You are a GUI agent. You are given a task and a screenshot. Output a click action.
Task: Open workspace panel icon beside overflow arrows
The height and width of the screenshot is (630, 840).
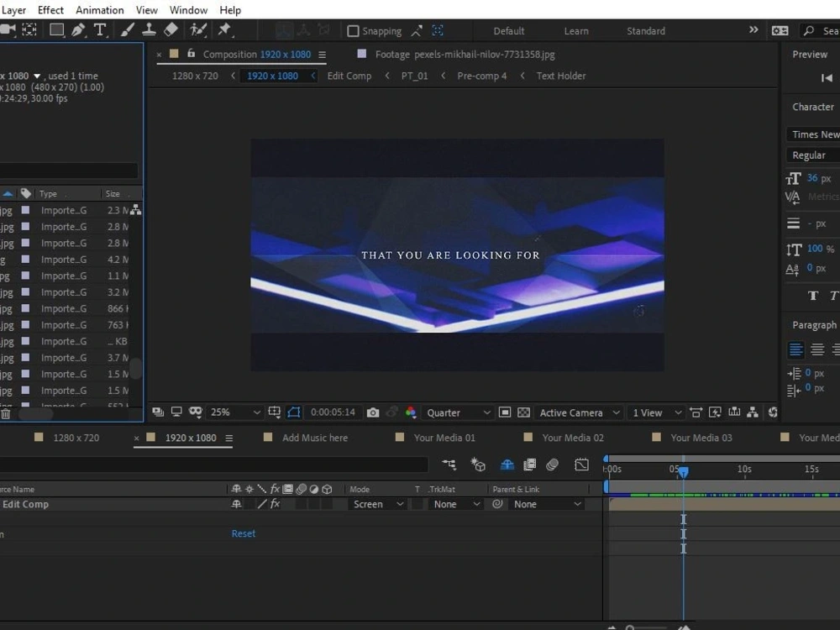coord(780,30)
